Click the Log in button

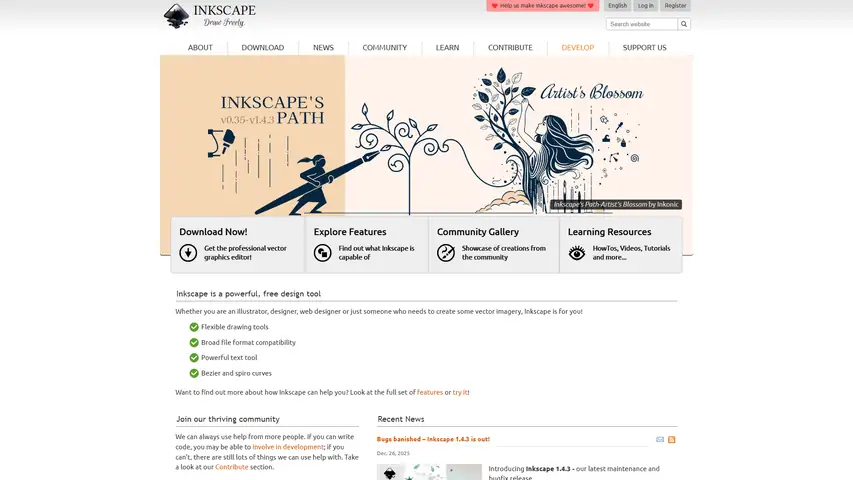[x=646, y=5]
